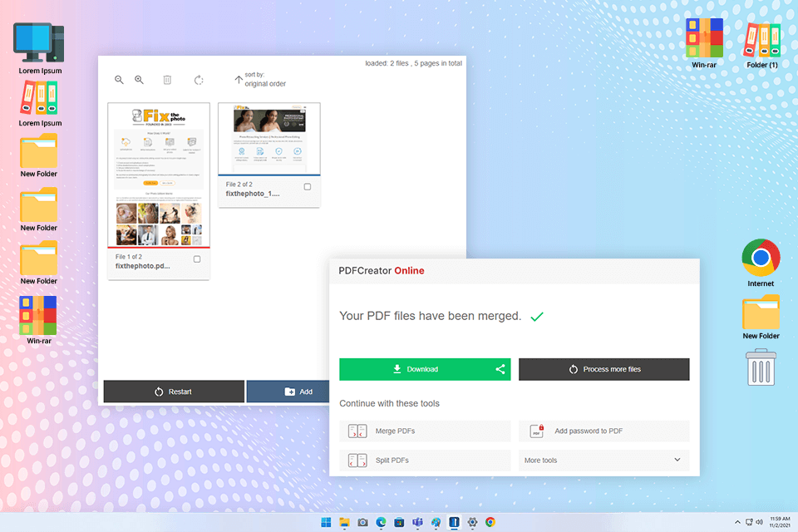Image resolution: width=798 pixels, height=532 pixels.
Task: Open the Paint app in taskbar
Action: point(436,522)
